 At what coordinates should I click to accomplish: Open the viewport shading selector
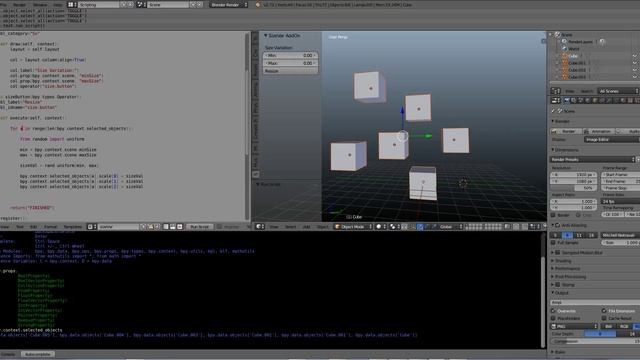[x=380, y=227]
